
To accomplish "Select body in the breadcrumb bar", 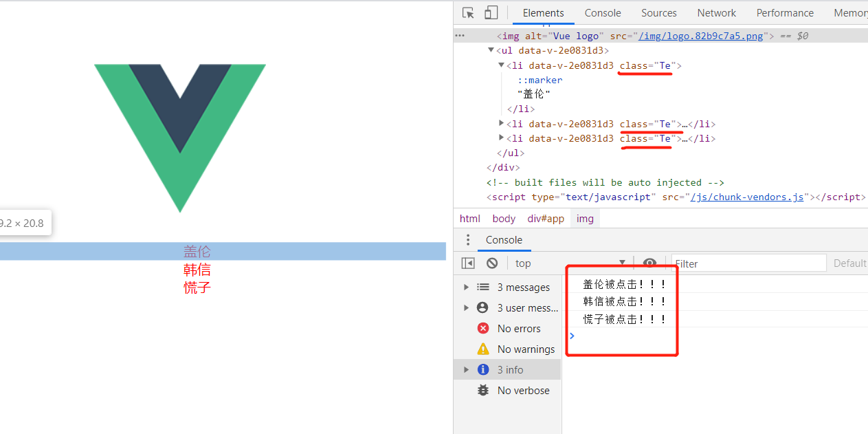I will click(504, 219).
